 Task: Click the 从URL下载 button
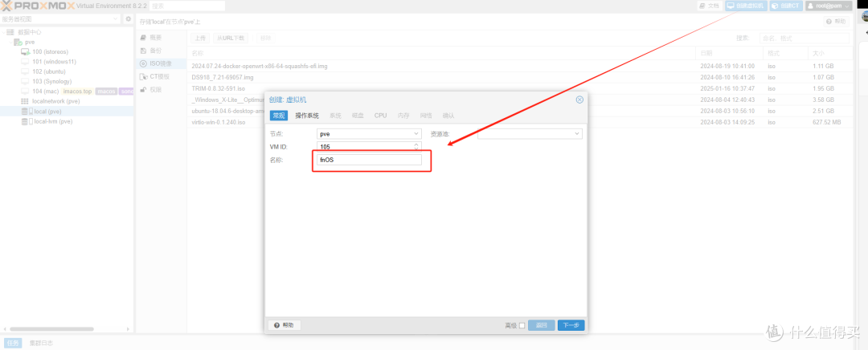tap(231, 38)
